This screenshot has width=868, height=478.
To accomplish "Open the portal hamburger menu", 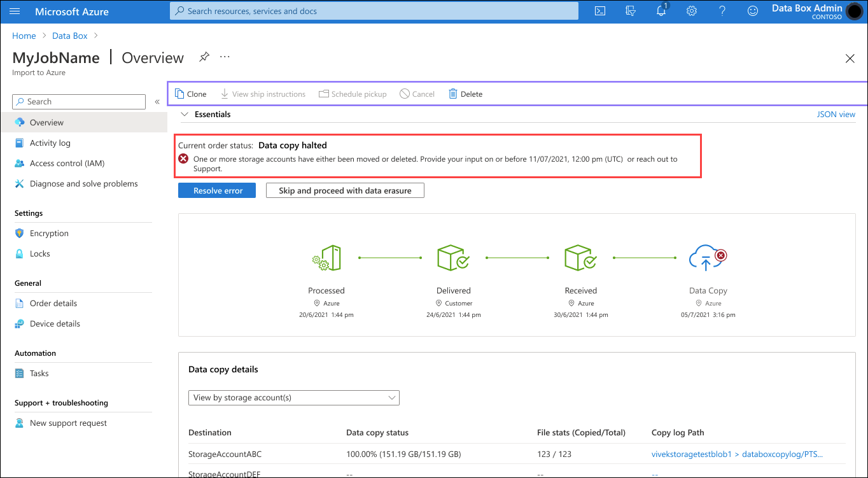I will coord(14,11).
